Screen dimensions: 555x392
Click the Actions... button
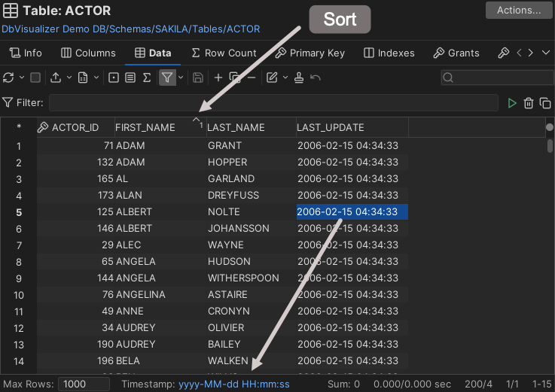[x=519, y=10]
